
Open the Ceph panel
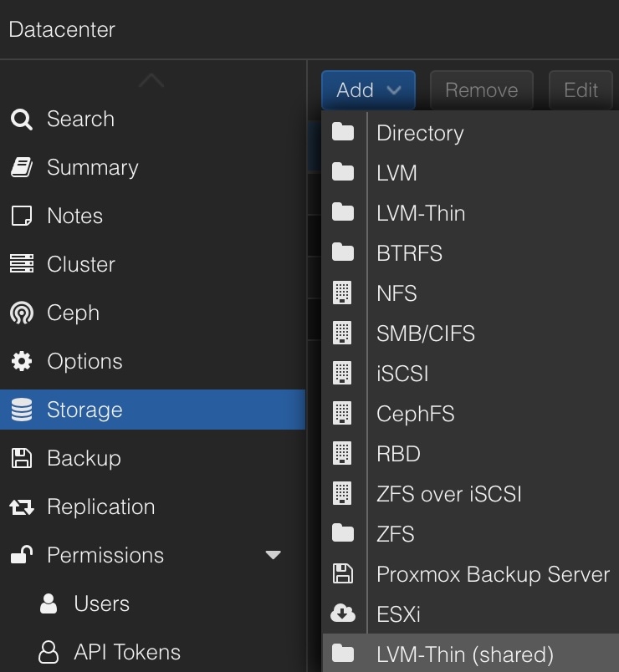[153, 313]
